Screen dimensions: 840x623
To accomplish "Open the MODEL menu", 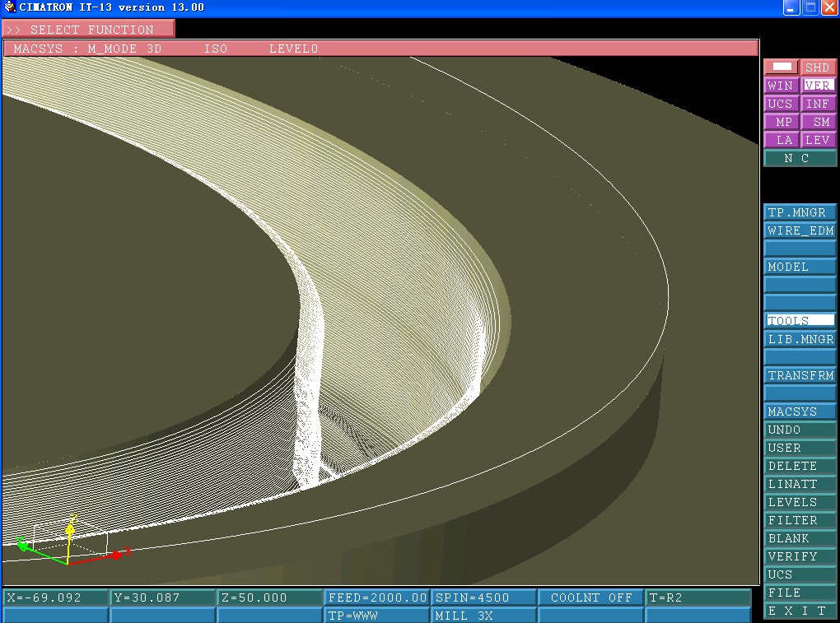I will (800, 267).
